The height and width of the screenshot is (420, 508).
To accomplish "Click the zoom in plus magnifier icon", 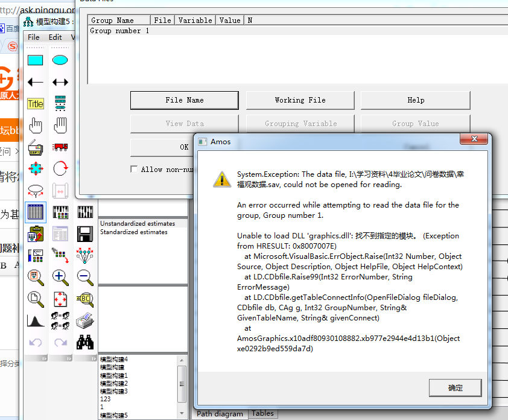I will 60,278.
